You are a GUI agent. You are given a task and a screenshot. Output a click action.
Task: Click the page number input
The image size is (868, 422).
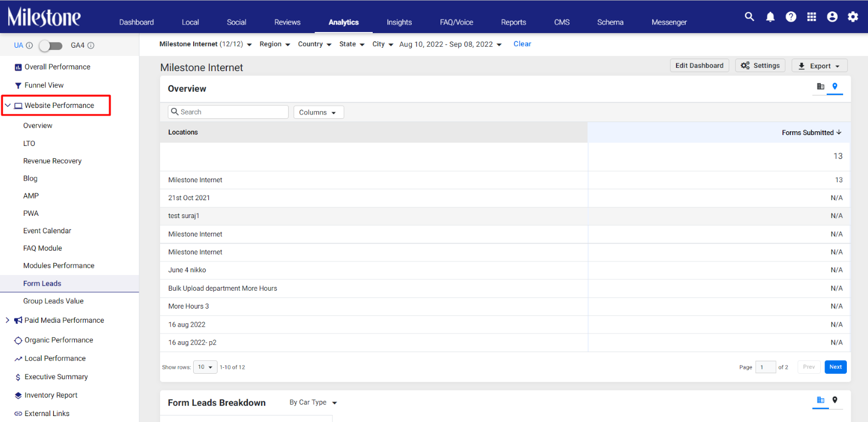765,367
